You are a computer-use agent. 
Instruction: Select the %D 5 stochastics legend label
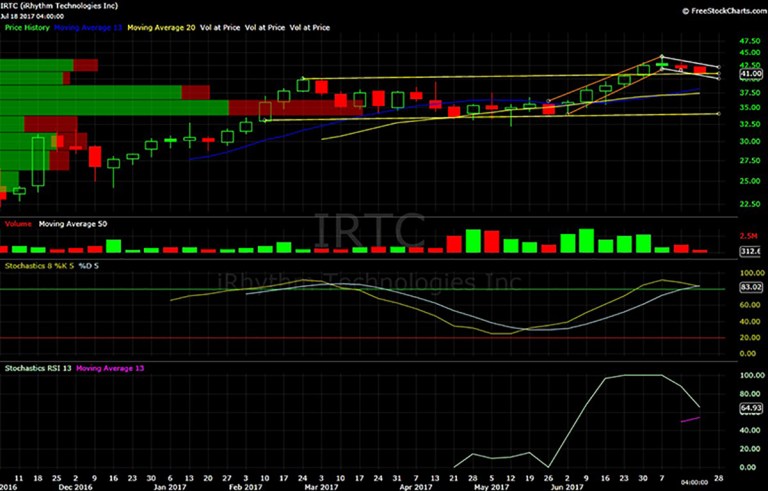pos(89,266)
